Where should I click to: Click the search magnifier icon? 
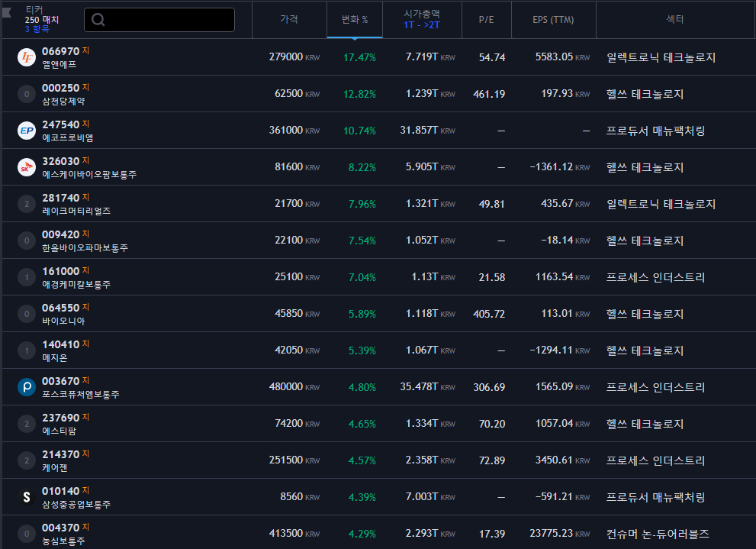coord(98,20)
